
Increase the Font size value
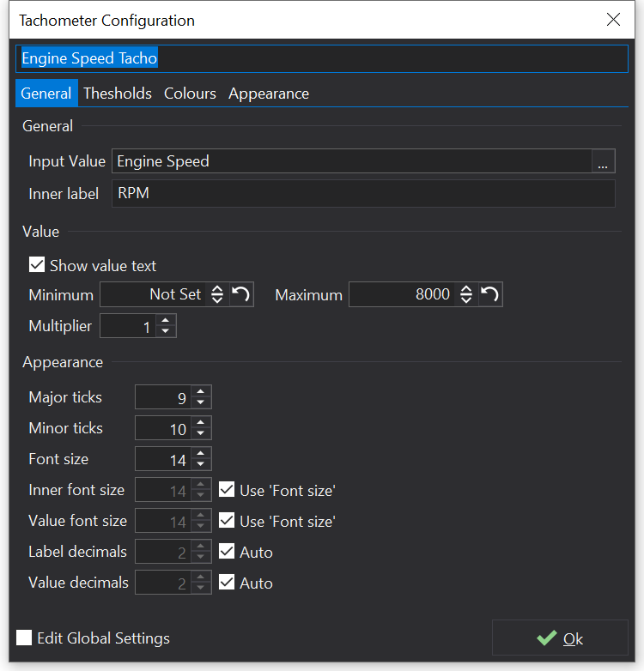[x=201, y=454]
